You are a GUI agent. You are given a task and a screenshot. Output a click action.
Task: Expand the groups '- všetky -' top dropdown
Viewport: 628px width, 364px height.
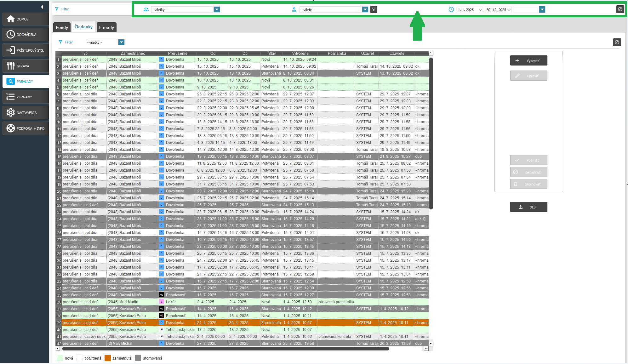point(217,9)
